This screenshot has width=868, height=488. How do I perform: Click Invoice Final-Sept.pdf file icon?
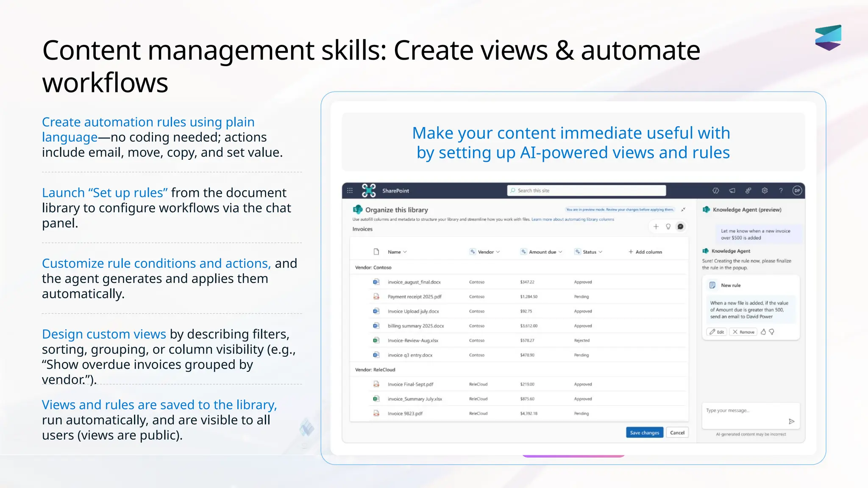click(376, 384)
